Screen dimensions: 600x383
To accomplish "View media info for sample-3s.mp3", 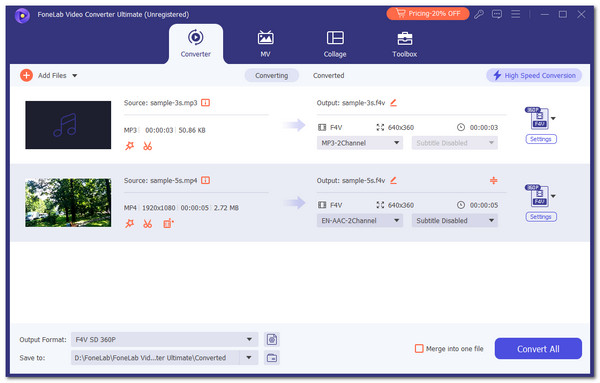I will [205, 103].
